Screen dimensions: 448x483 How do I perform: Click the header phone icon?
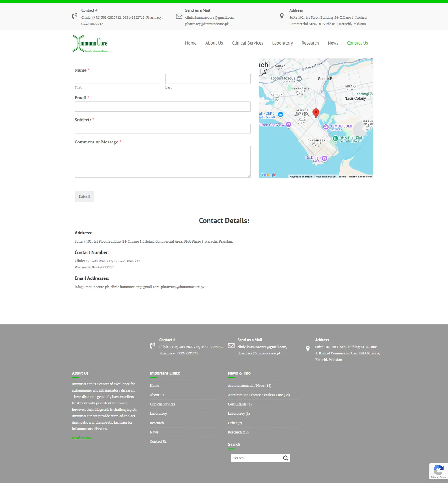pyautogui.click(x=74, y=16)
